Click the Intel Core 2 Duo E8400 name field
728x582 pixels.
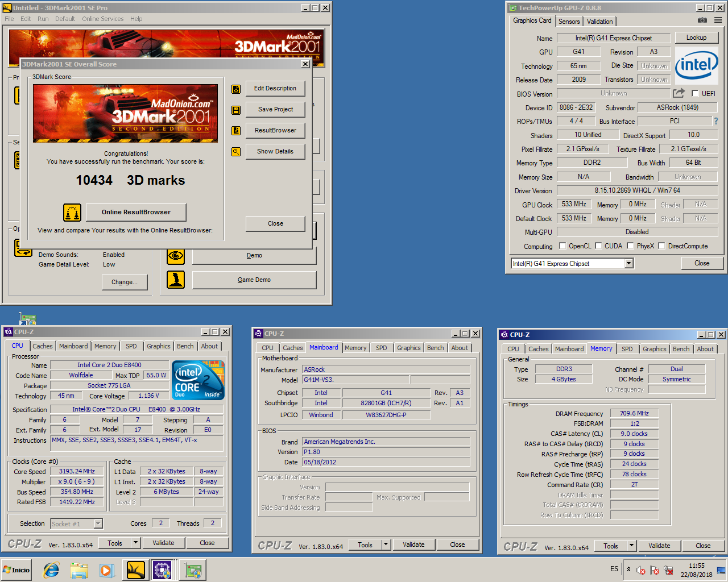coord(109,365)
